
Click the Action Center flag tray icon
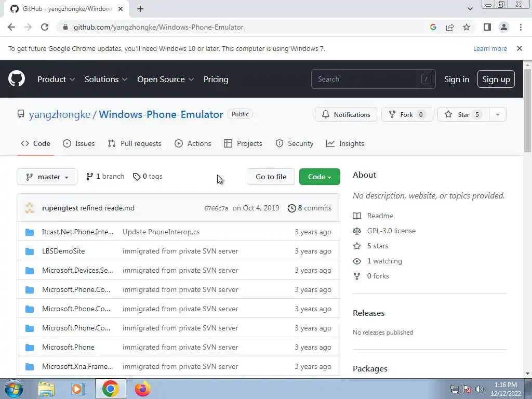pos(467,389)
